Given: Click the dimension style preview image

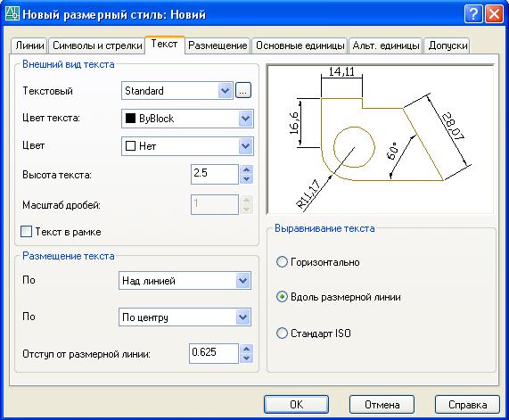Looking at the screenshot, I should coord(381,140).
